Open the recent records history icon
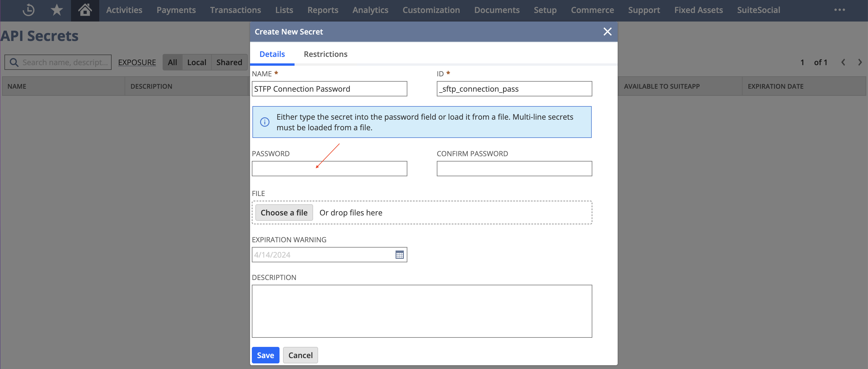Screen dimensions: 868x369 (x=29, y=10)
